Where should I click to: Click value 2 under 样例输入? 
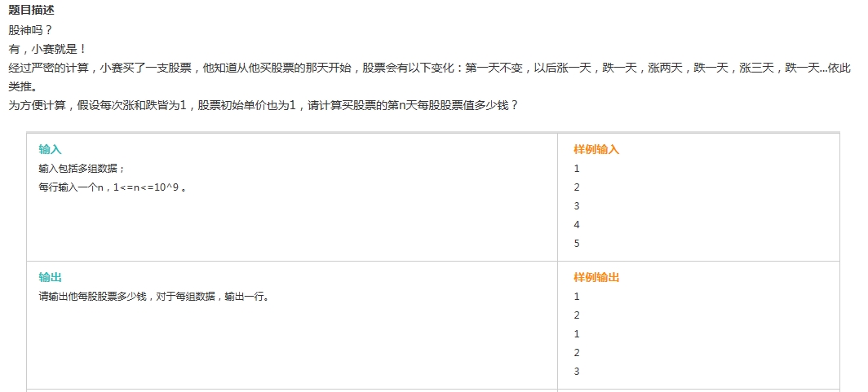point(577,187)
